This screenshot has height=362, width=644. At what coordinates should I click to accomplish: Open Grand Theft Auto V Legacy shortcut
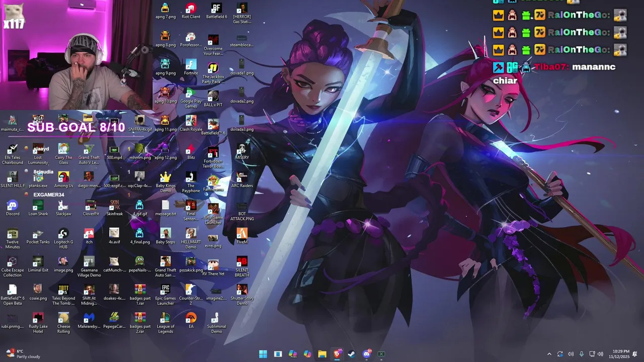click(89, 154)
